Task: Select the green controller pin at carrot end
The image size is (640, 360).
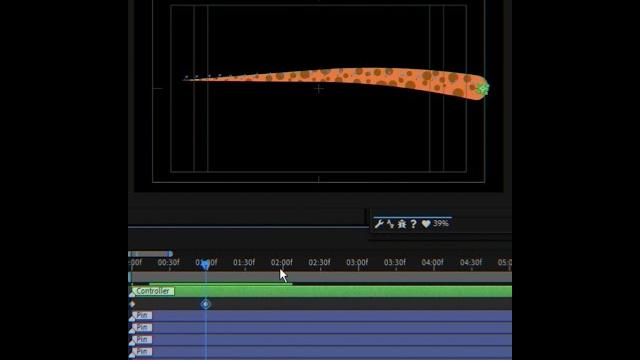Action: (x=483, y=88)
